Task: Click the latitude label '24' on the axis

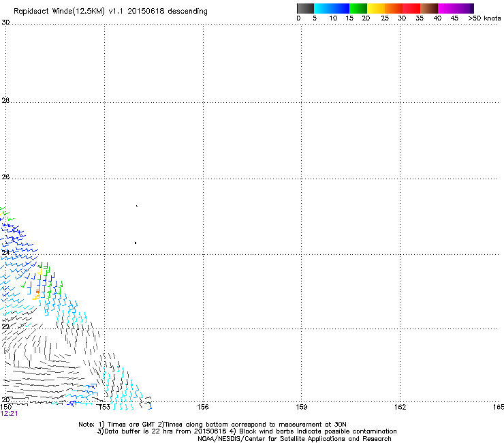Action: (x=5, y=252)
